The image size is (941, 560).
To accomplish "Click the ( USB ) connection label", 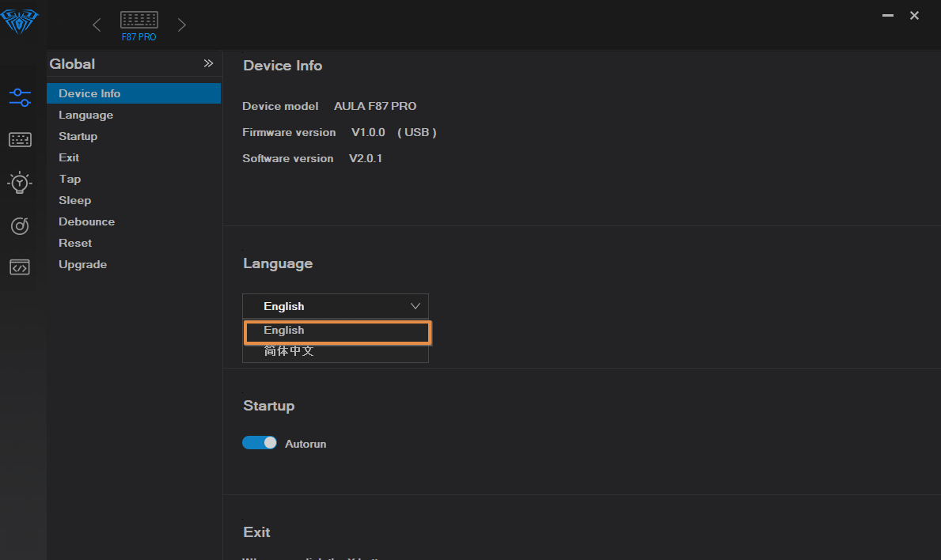I will click(417, 132).
